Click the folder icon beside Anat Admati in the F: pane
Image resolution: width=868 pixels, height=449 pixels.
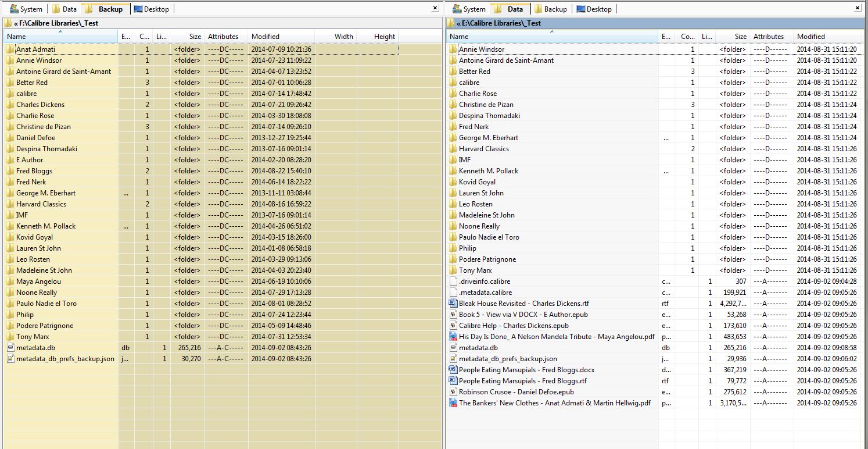point(10,49)
